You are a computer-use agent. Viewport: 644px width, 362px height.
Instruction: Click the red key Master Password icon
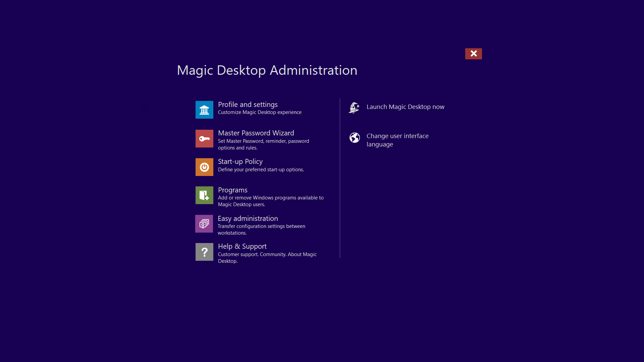(x=204, y=138)
